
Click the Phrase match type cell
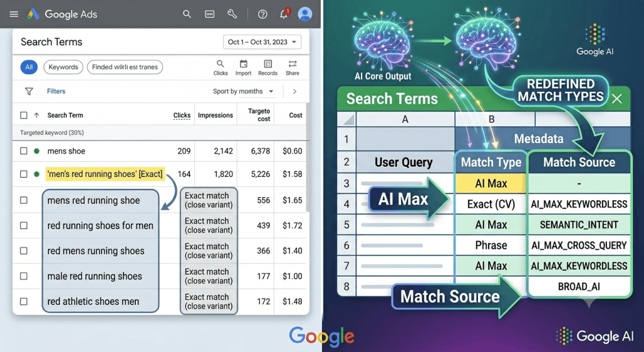tap(491, 246)
